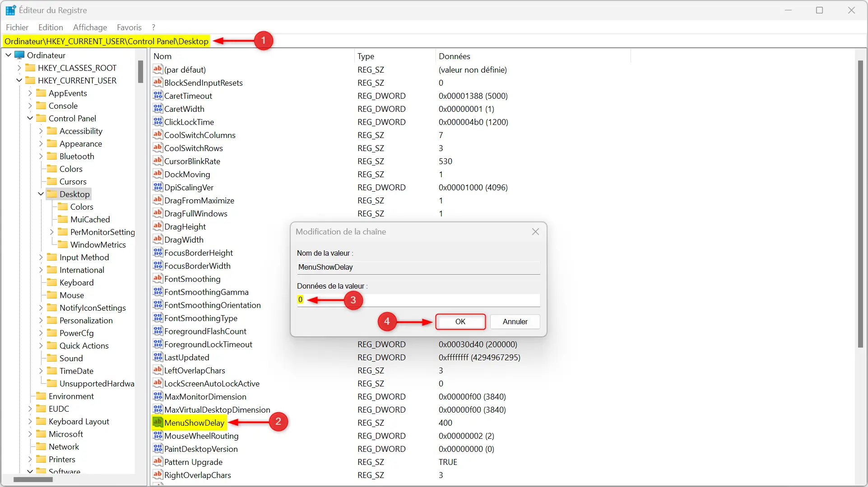The width and height of the screenshot is (868, 487).
Task: Open the ? help menu
Action: point(153,28)
